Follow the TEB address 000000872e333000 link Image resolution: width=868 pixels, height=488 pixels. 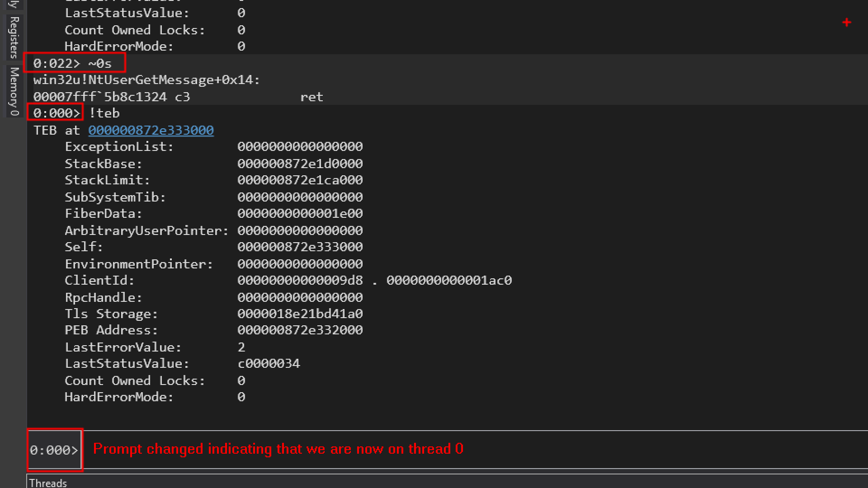pyautogui.click(x=151, y=131)
